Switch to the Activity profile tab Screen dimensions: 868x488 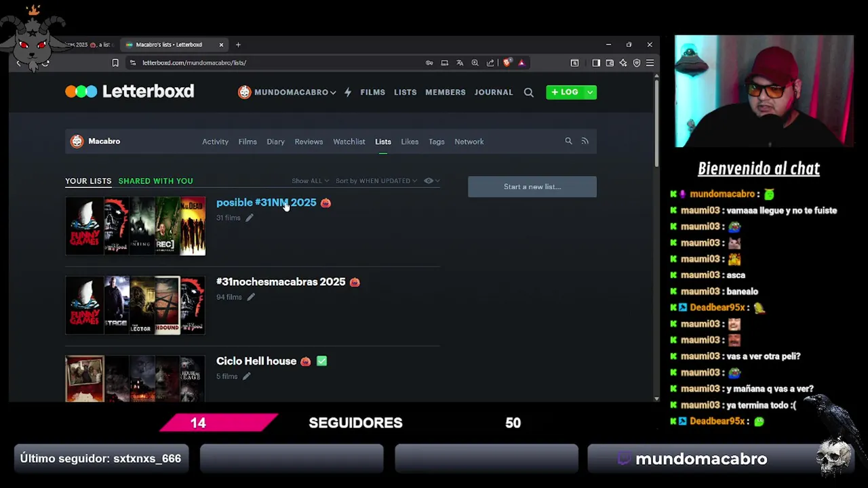tap(215, 142)
